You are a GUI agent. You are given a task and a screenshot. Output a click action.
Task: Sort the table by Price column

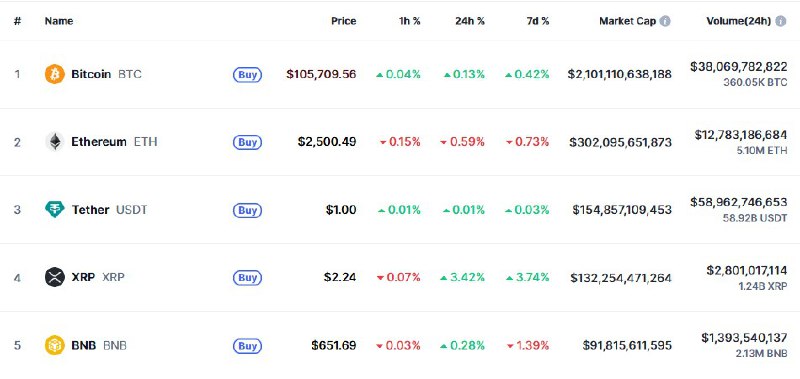point(343,21)
